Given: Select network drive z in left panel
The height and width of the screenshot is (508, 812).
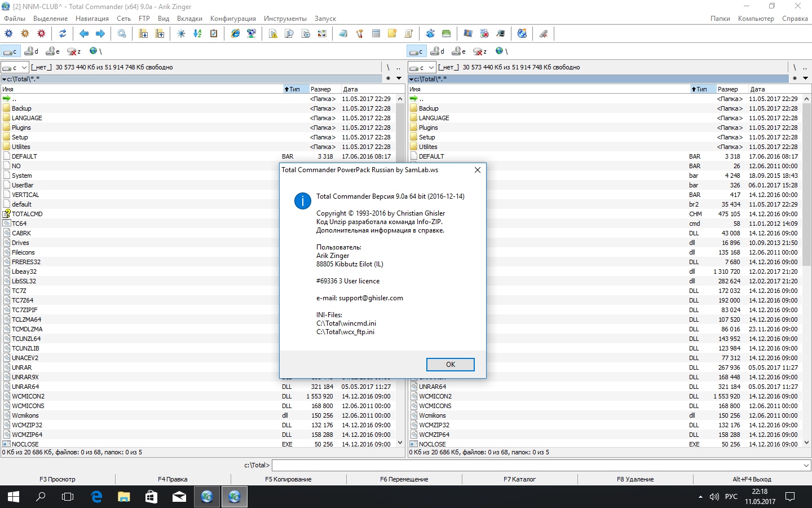Looking at the screenshot, I should (x=74, y=51).
